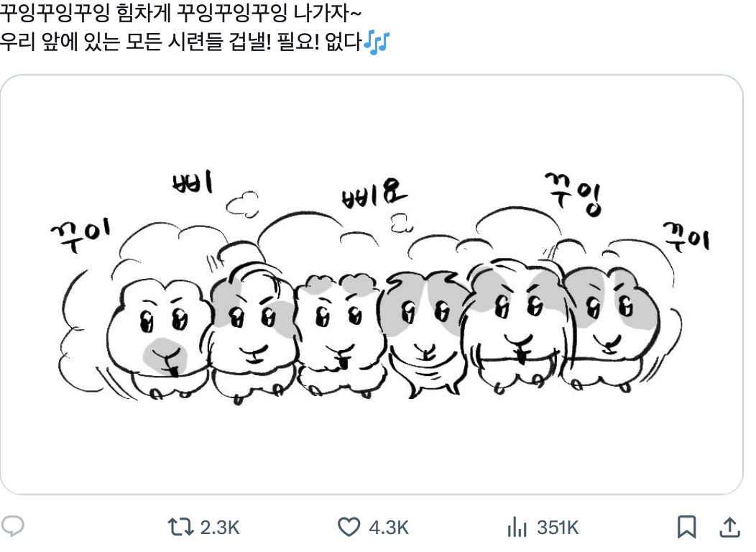The height and width of the screenshot is (552, 756).
Task: Click the handwritten 삐 text in the image
Action: (192, 185)
